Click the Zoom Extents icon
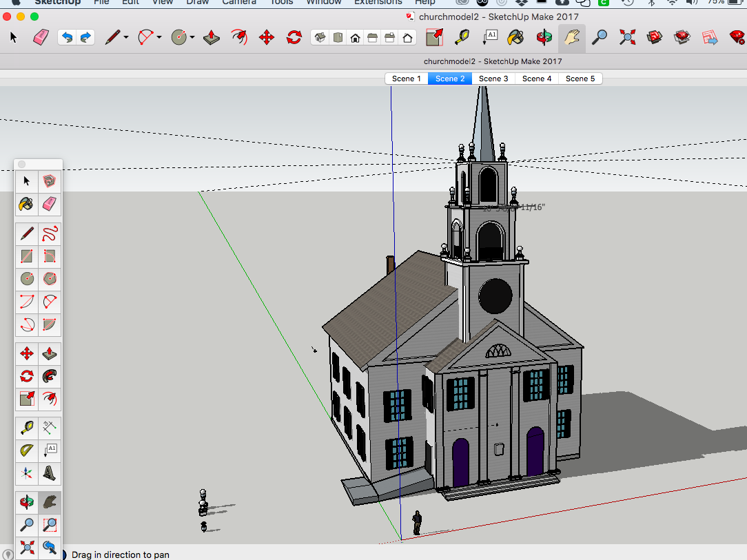The width and height of the screenshot is (747, 560). [627, 37]
